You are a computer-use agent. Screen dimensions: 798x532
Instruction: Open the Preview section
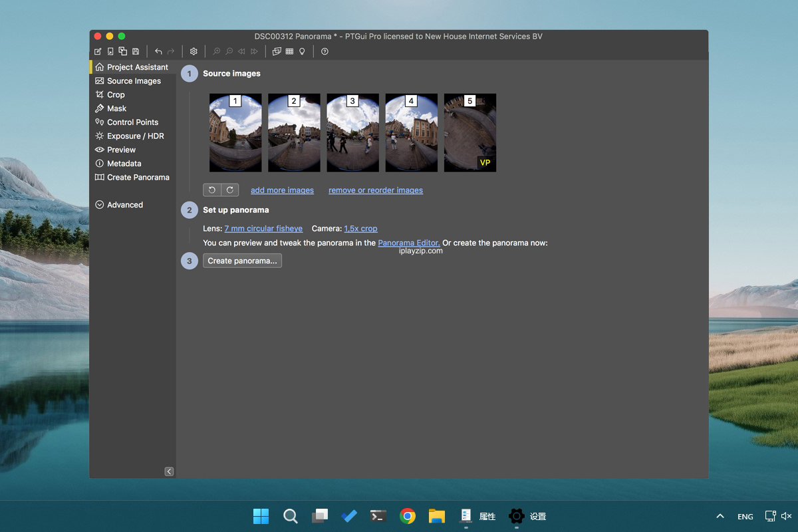132,150
